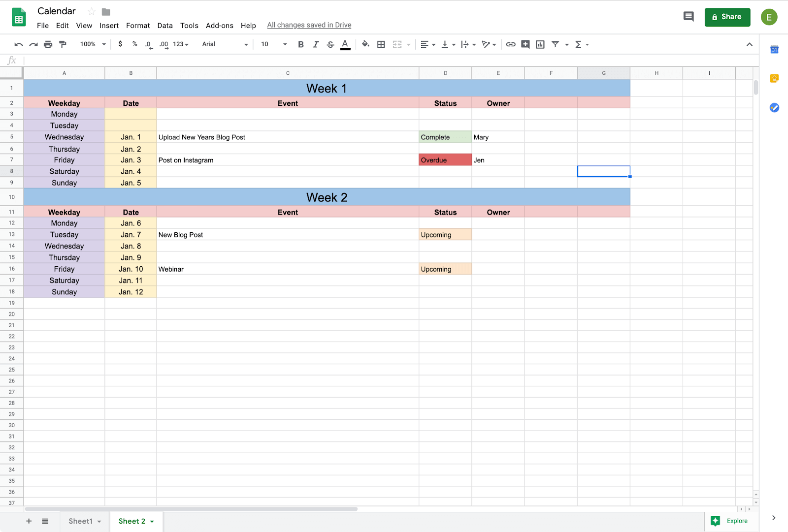The height and width of the screenshot is (532, 788).
Task: Select the Paint format roller icon
Action: click(63, 44)
